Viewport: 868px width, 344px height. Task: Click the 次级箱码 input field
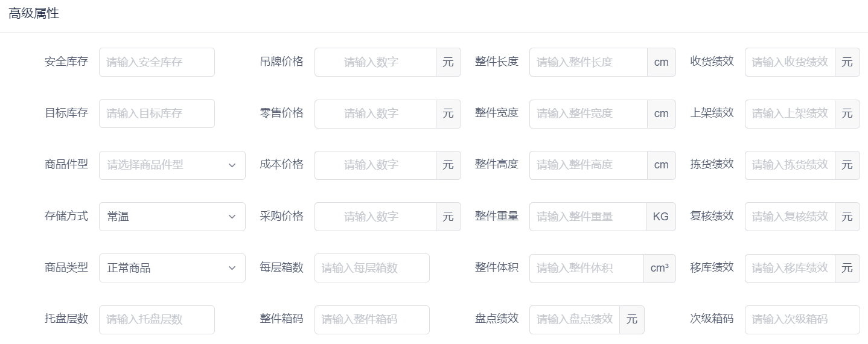(x=802, y=320)
